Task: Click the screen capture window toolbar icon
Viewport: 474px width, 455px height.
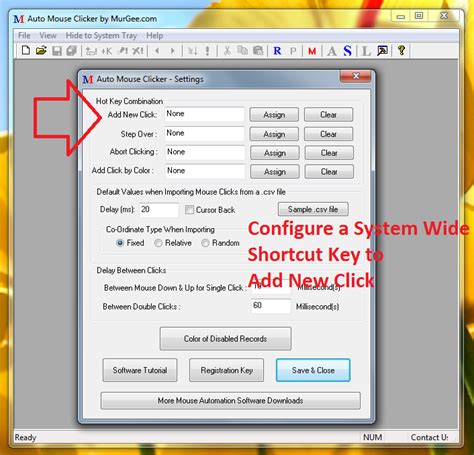Action: coord(382,51)
